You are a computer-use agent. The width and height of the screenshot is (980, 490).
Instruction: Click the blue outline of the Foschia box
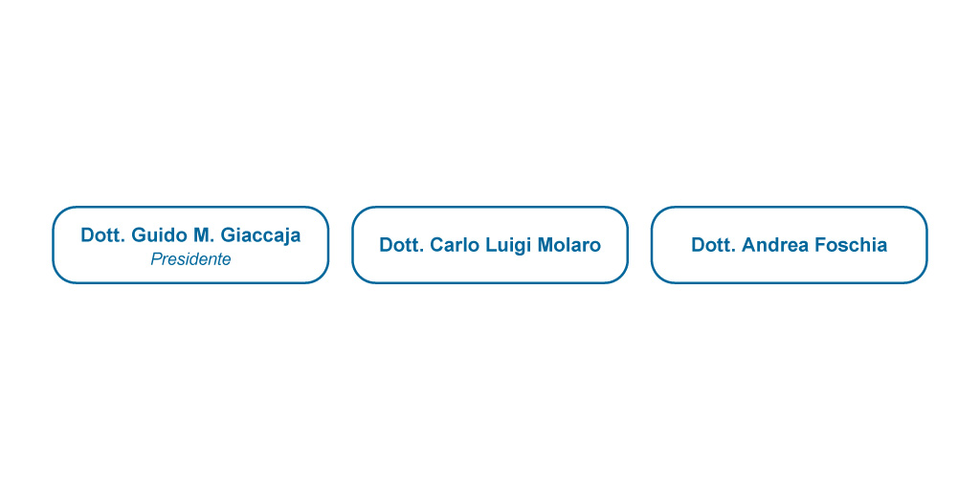point(790,207)
